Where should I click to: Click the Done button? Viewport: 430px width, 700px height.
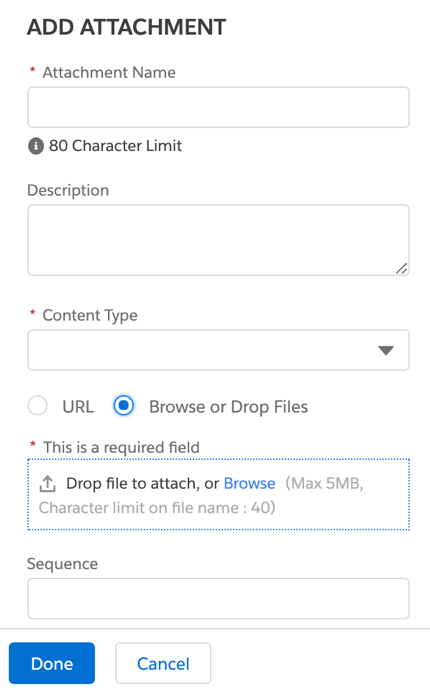click(52, 663)
